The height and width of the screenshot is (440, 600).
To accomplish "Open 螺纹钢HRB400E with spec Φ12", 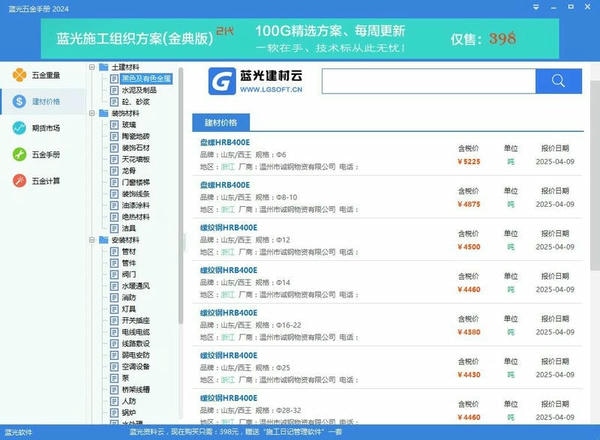I will (x=229, y=228).
